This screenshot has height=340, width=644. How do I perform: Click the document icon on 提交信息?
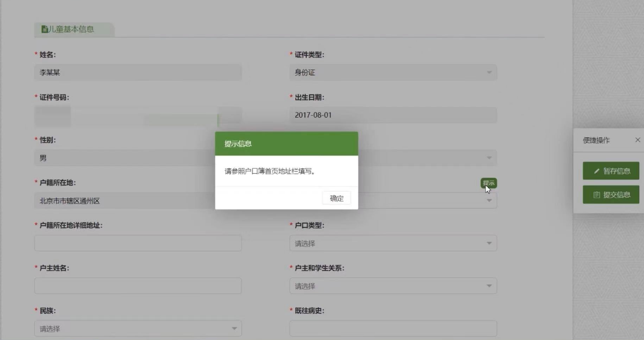pos(597,195)
